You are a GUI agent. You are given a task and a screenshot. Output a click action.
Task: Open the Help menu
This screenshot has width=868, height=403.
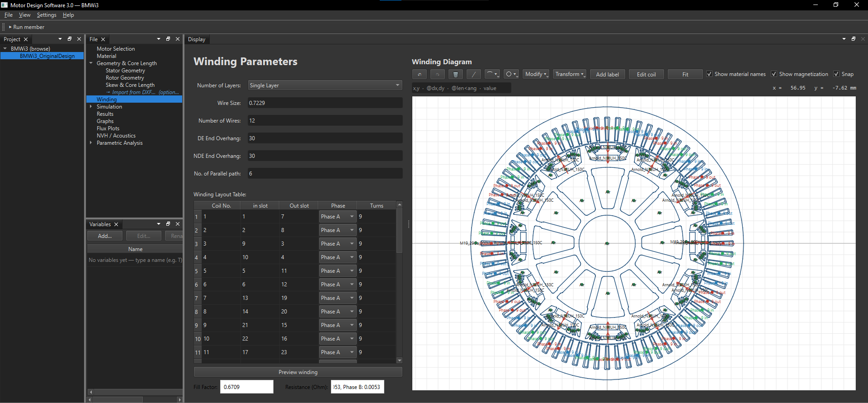point(68,15)
